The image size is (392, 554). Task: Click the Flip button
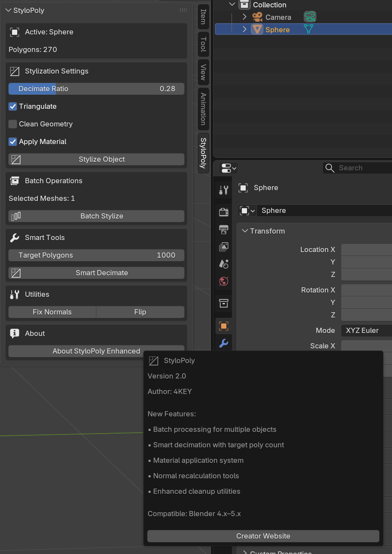coord(140,312)
